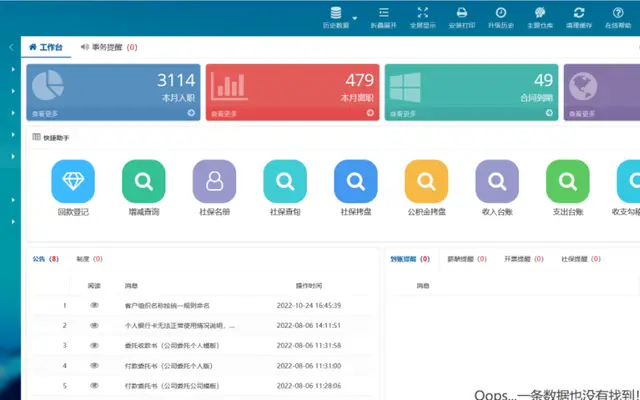Open 升级历史 clock icon
Image resolution: width=640 pixels, height=400 pixels.
[x=501, y=13]
